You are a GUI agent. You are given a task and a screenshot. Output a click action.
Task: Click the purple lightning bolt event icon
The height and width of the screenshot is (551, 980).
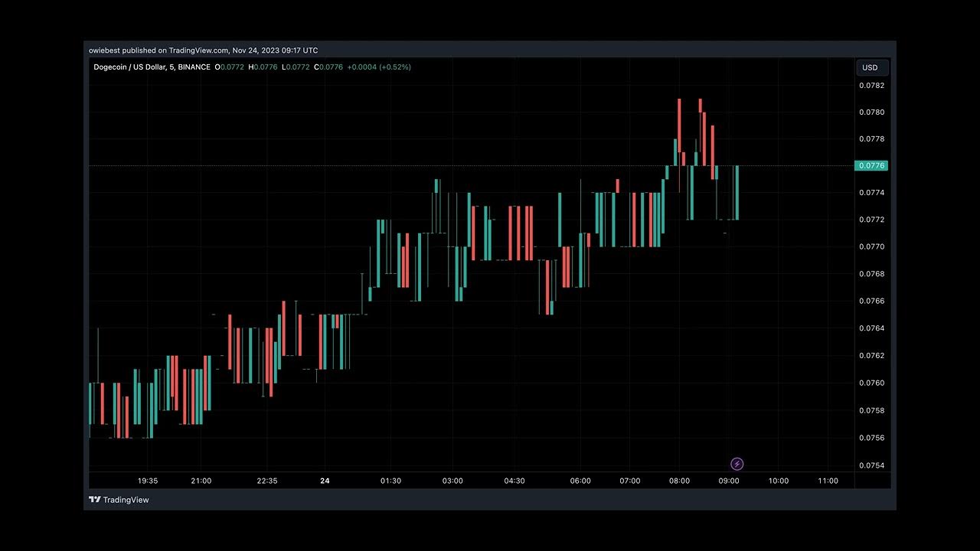tap(737, 464)
